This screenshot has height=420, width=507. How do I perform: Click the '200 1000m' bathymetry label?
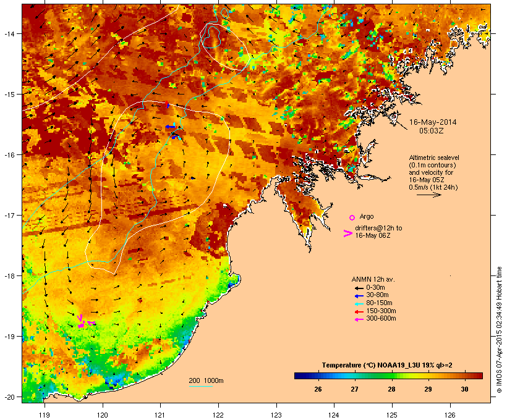coord(206,380)
